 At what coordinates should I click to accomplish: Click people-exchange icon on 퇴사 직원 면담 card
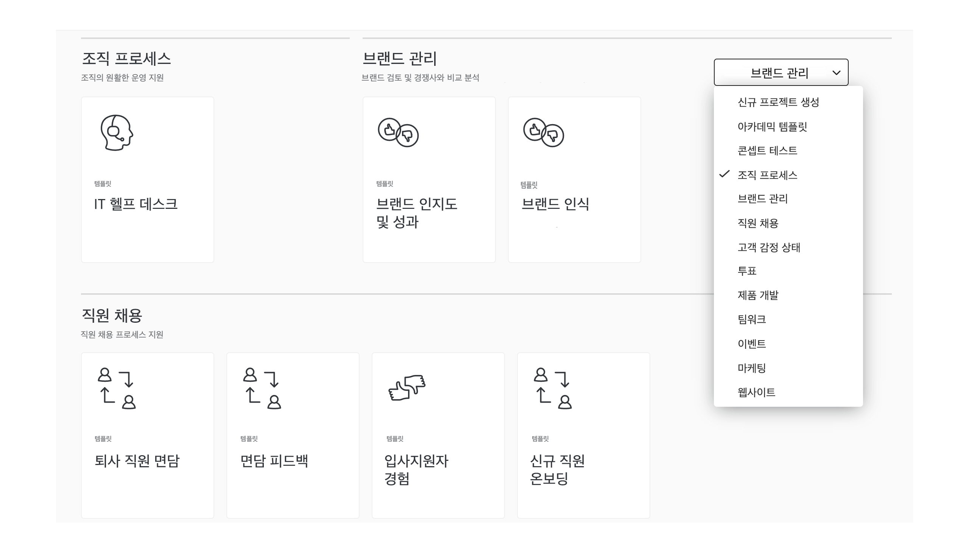coord(117,389)
